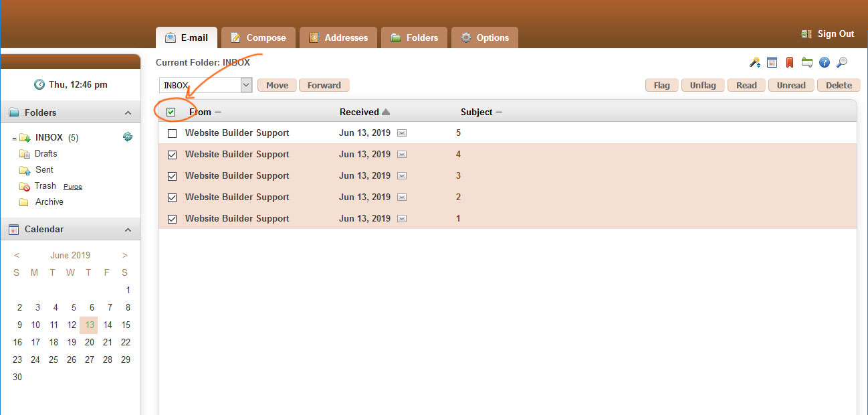
Task: Go to next month in calendar
Action: pos(124,255)
